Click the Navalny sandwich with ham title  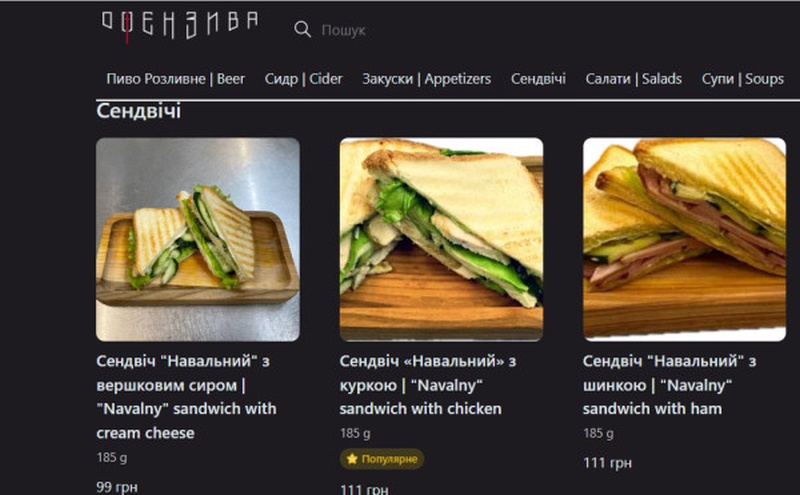tap(669, 385)
